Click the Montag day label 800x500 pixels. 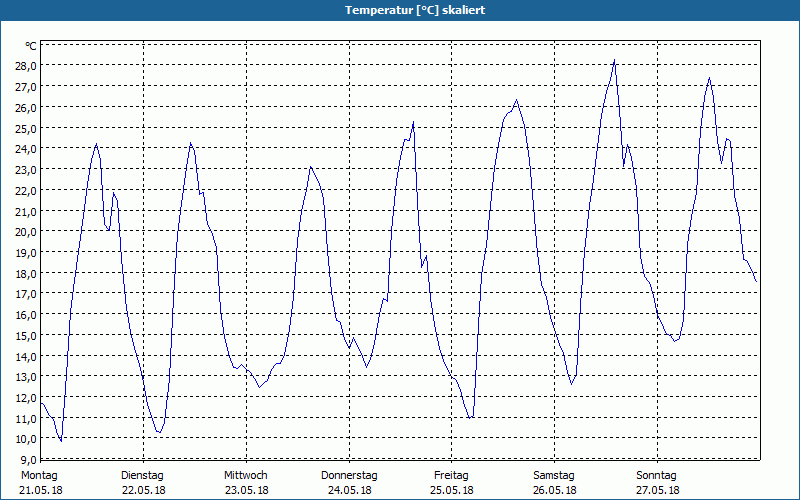39,476
